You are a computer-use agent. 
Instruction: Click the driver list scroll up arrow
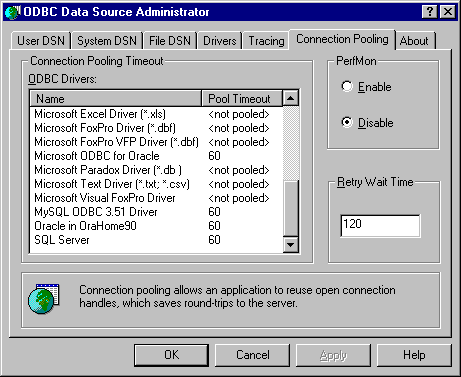[x=291, y=98]
